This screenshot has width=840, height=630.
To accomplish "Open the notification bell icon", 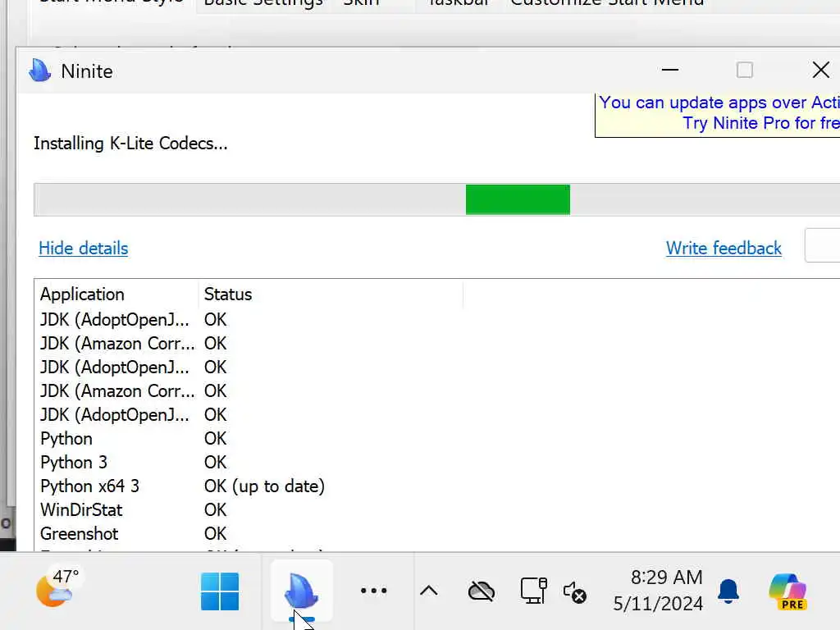I will [x=728, y=591].
